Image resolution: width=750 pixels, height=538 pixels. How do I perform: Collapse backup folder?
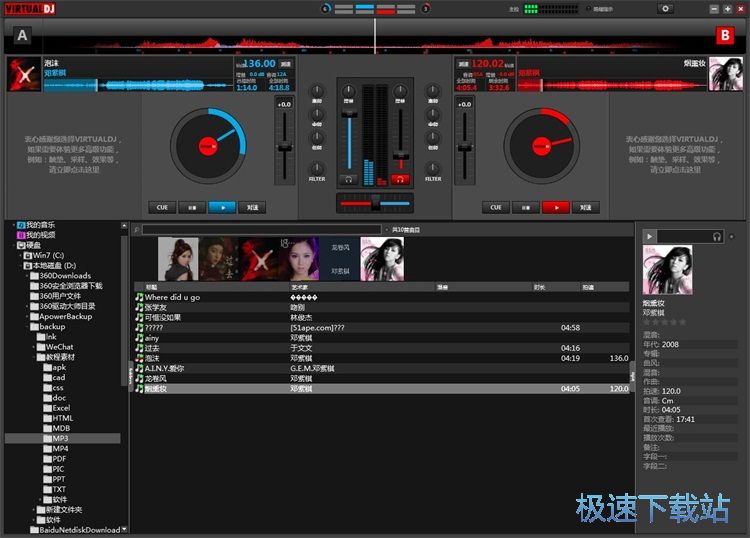(27, 327)
